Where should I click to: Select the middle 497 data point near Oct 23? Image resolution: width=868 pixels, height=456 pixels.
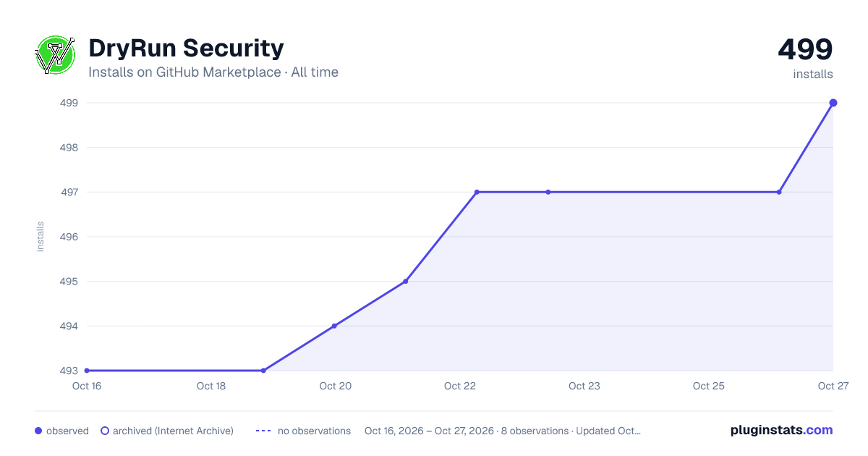(548, 192)
